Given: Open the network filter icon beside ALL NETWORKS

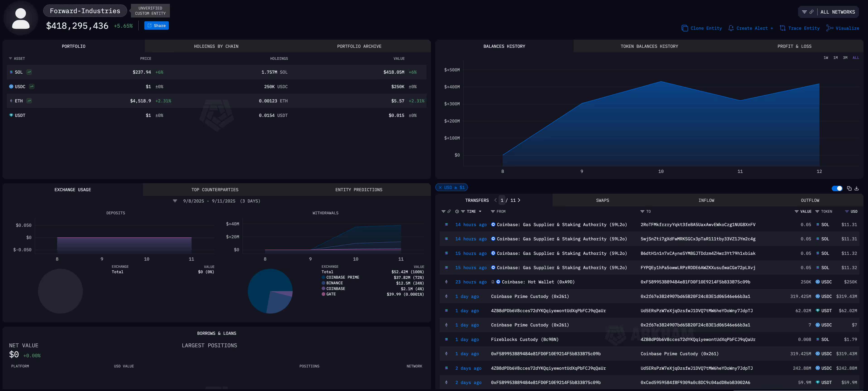Looking at the screenshot, I should tap(805, 12).
